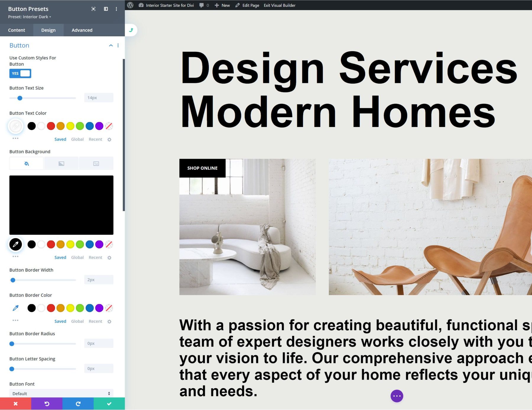532x410 pixels.
Task: Click Exit Visual Builder in the admin bar
Action: tap(279, 5)
